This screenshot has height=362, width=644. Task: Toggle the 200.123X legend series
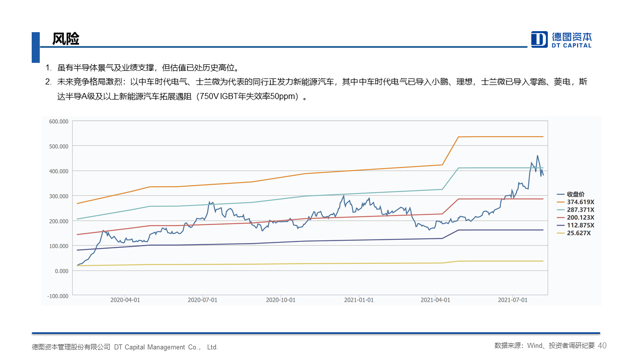click(575, 218)
